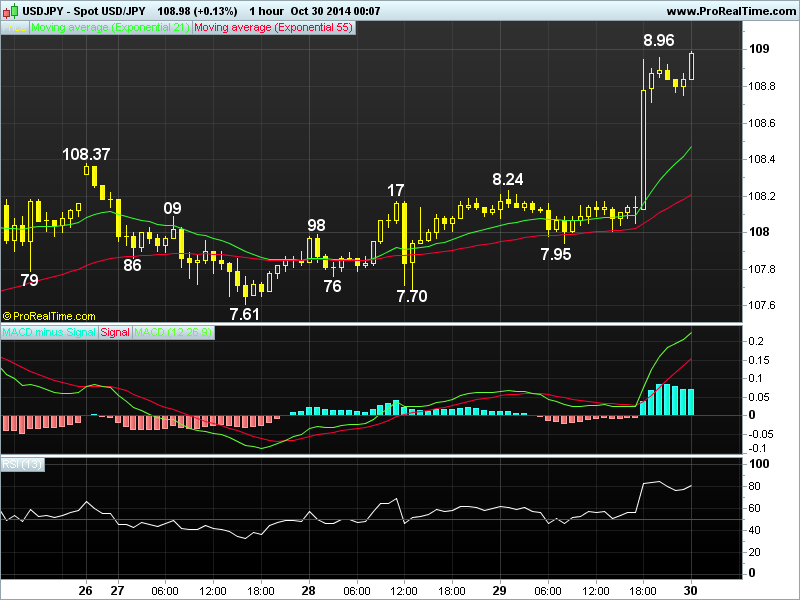Click the 80 level on RSI axis
Screen dimensions: 800x600
pos(754,486)
